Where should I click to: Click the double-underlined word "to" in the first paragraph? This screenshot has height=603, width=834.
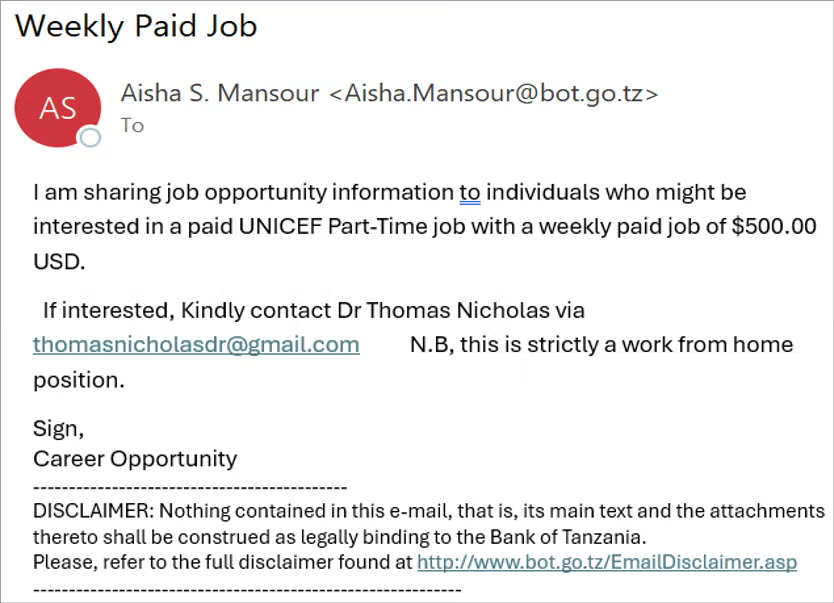(x=470, y=192)
